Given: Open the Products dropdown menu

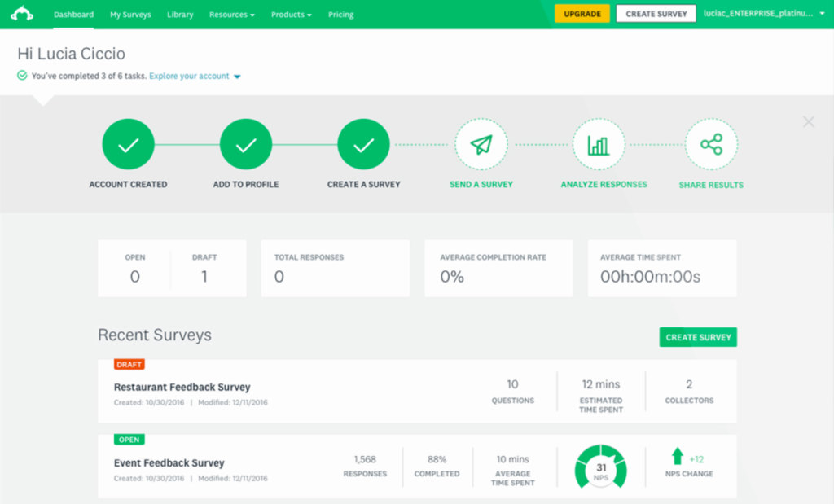Looking at the screenshot, I should (x=292, y=15).
